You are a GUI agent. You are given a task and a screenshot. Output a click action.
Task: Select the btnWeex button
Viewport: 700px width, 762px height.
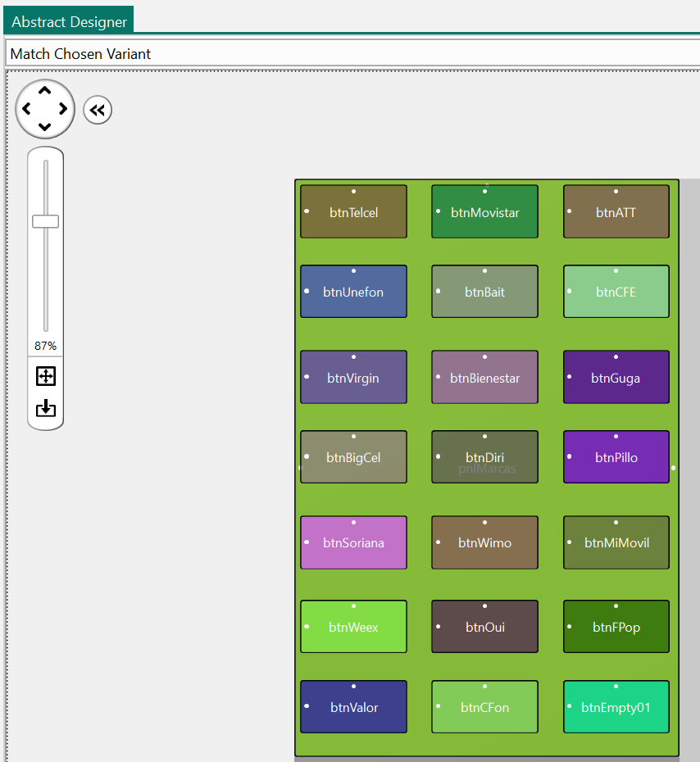click(x=353, y=627)
